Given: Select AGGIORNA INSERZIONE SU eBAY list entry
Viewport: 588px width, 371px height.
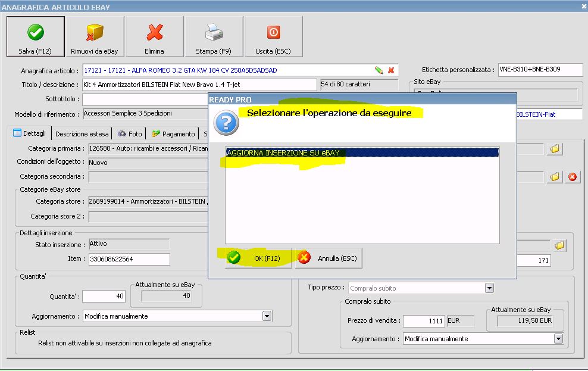Looking at the screenshot, I should pyautogui.click(x=362, y=152).
